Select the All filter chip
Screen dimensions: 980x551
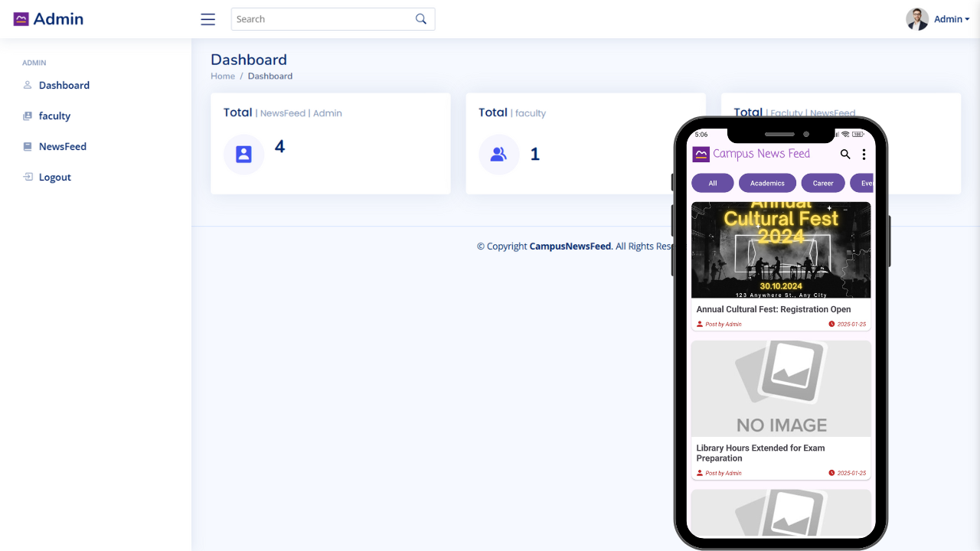(x=713, y=183)
